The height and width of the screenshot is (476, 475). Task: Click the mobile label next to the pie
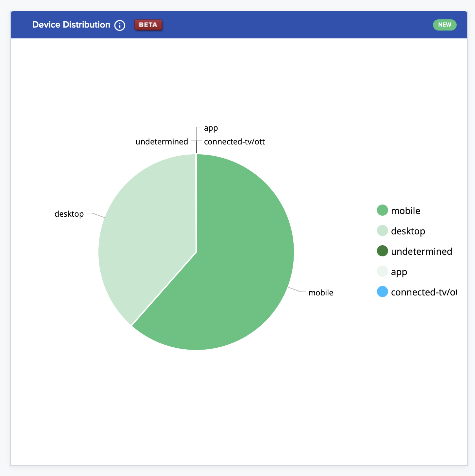tap(321, 293)
